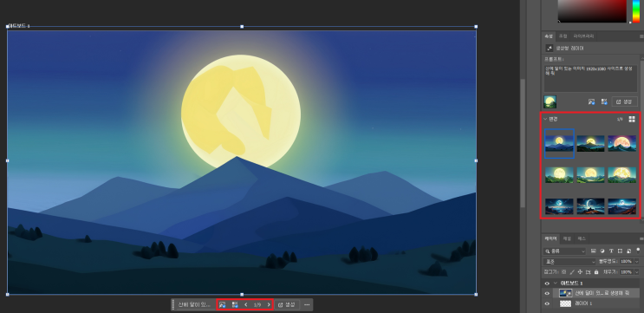Select first variation thumbnail in bottom row

pos(559,206)
